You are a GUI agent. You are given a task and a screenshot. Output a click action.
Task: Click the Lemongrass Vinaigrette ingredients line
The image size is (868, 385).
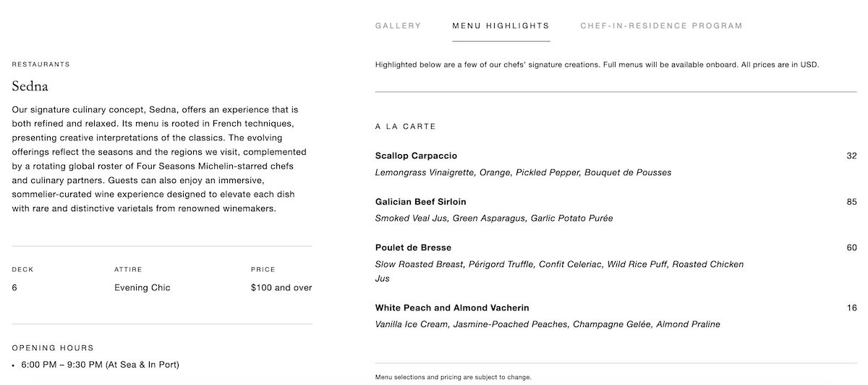tap(523, 172)
